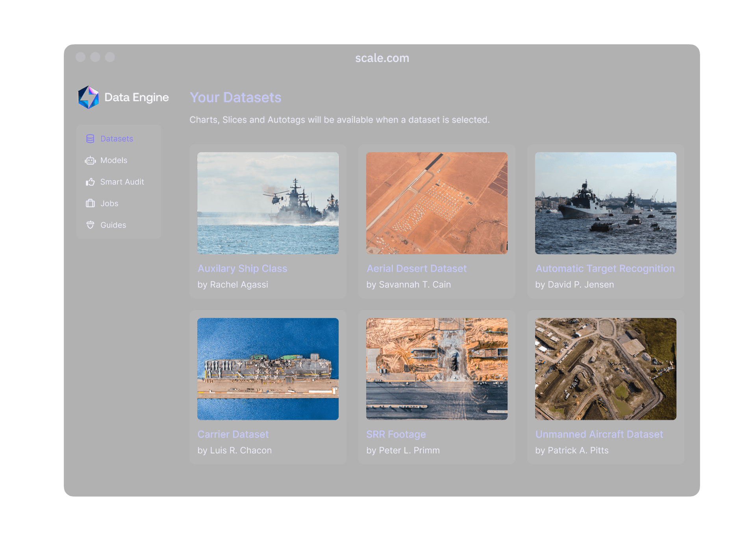Open Unmanned Aircraft Dataset title link
Screen dimensions: 756x541
click(x=599, y=434)
